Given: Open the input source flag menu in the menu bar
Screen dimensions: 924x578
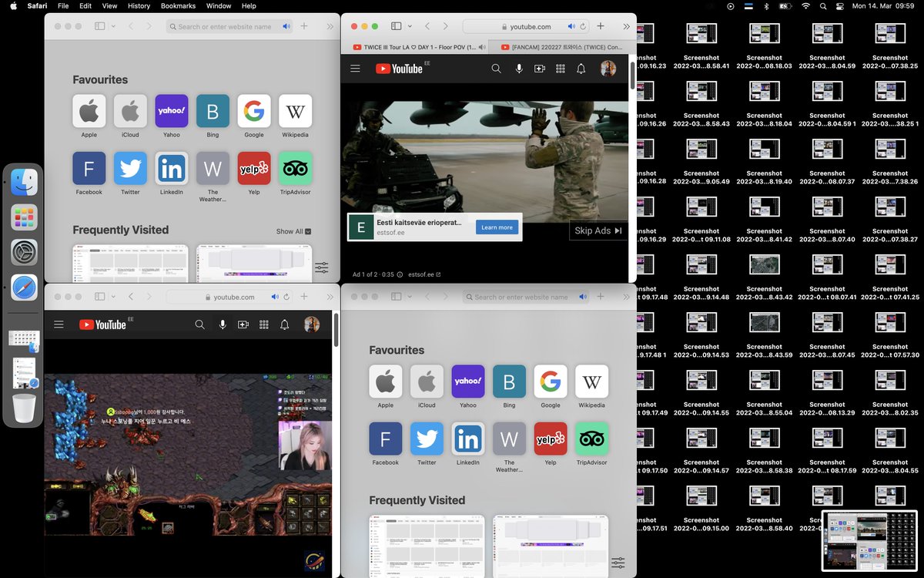Looking at the screenshot, I should tap(748, 6).
